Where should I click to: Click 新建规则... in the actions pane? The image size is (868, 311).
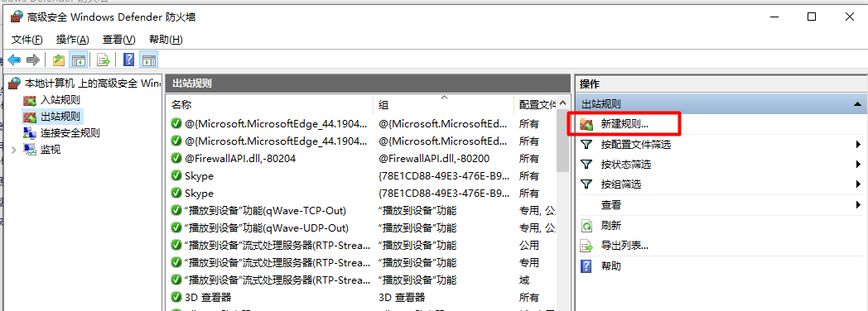(x=625, y=124)
